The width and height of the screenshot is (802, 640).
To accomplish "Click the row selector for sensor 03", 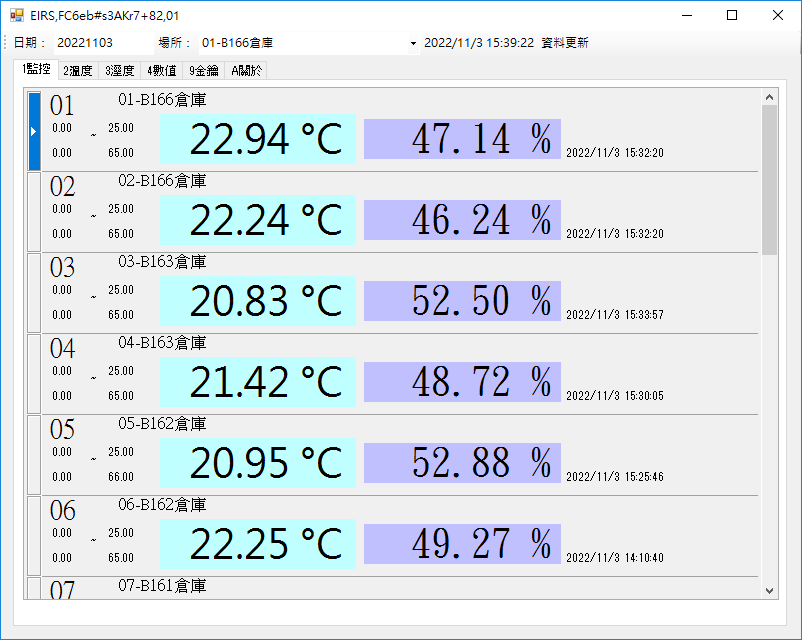I will coord(33,293).
